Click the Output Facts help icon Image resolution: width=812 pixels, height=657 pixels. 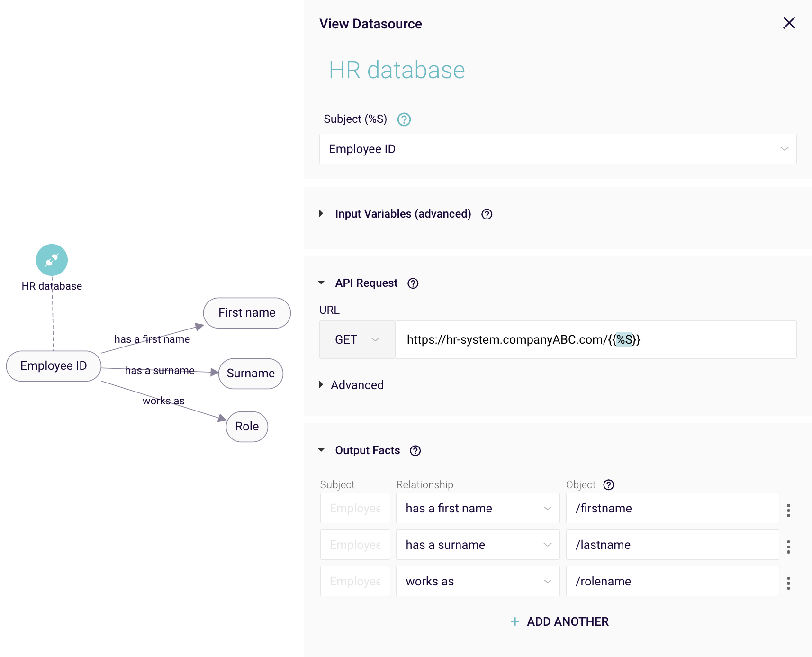[415, 451]
